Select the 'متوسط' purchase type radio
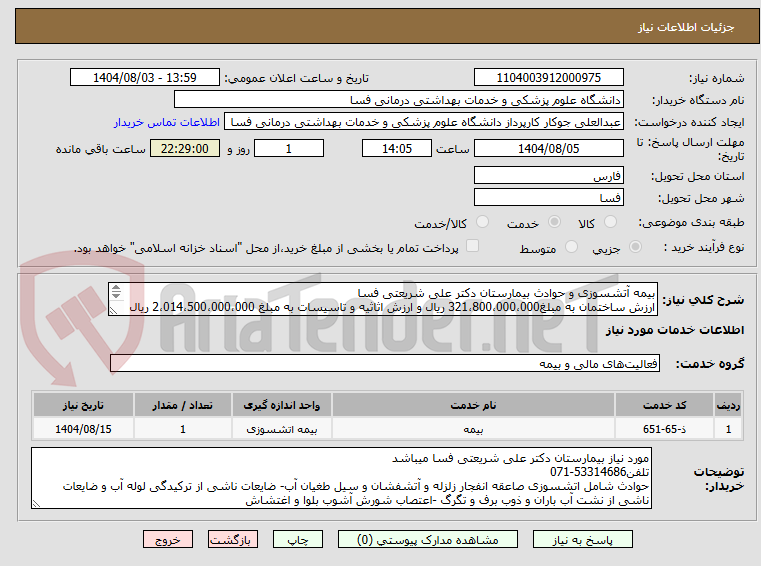The image size is (761, 566). pyautogui.click(x=571, y=247)
